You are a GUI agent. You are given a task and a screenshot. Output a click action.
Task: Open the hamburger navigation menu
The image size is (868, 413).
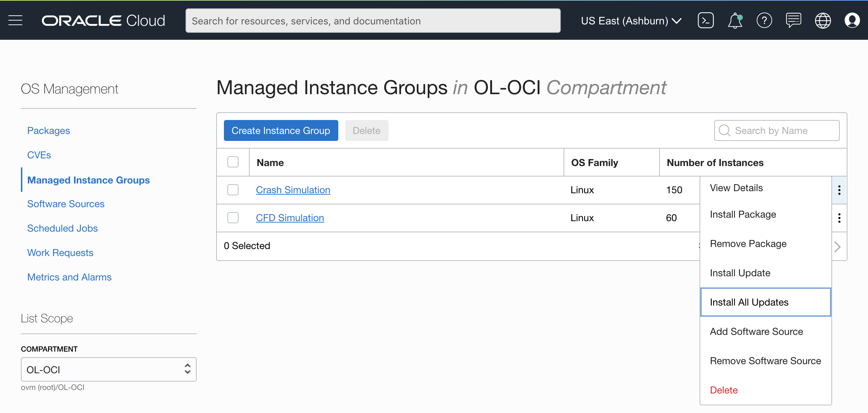[15, 21]
